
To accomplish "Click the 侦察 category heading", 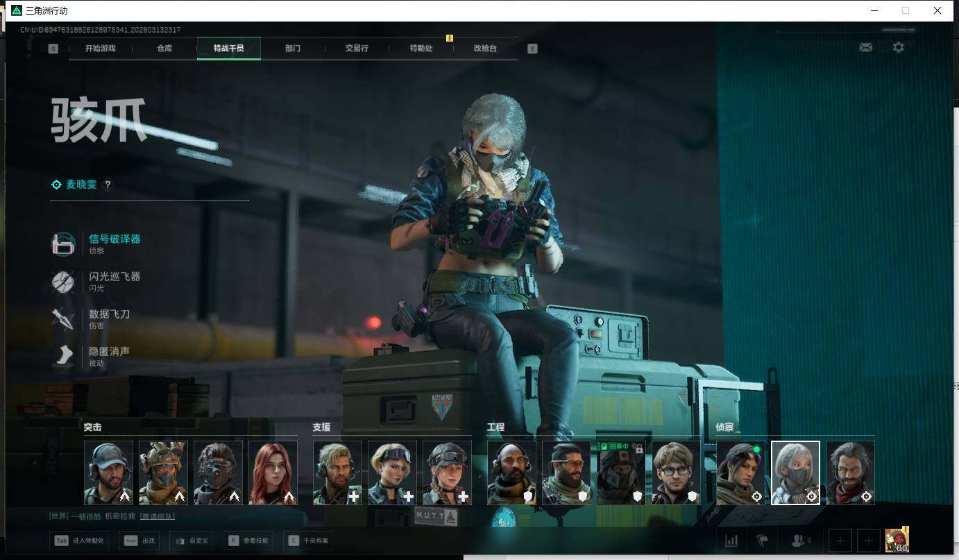I will tap(725, 427).
